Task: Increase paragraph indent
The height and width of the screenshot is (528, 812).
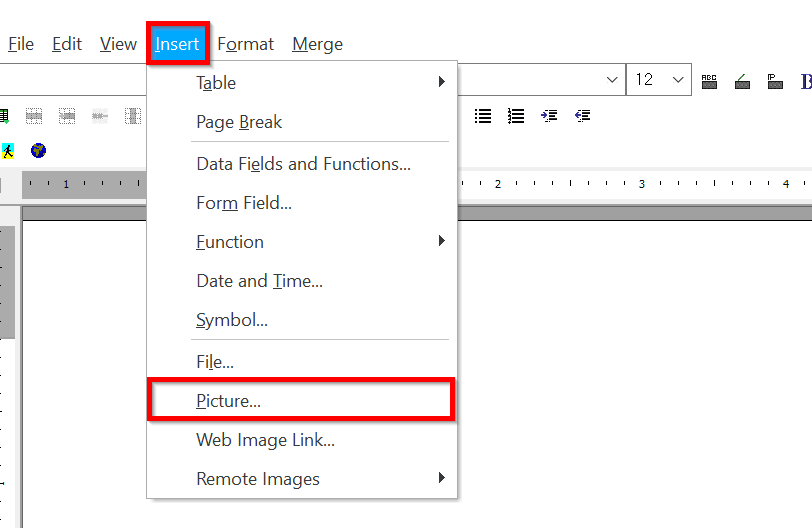Action: click(x=549, y=116)
